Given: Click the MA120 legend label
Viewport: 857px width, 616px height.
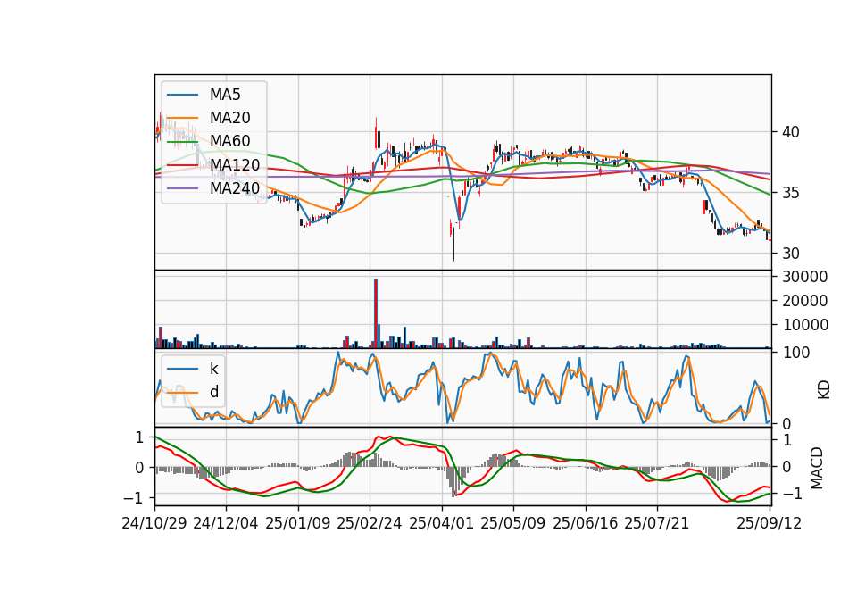Looking at the screenshot, I should [235, 164].
